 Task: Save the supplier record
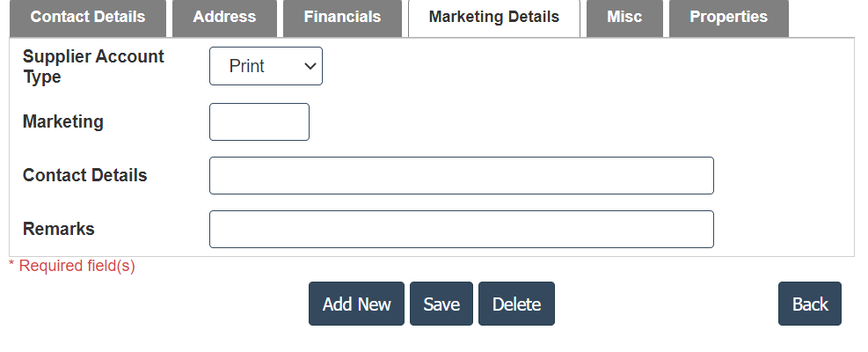(441, 304)
